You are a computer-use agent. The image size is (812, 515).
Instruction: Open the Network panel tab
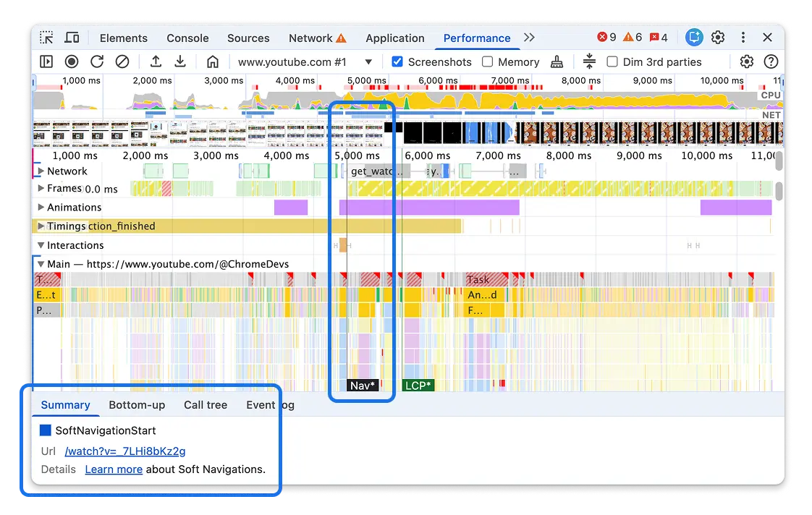coord(311,38)
